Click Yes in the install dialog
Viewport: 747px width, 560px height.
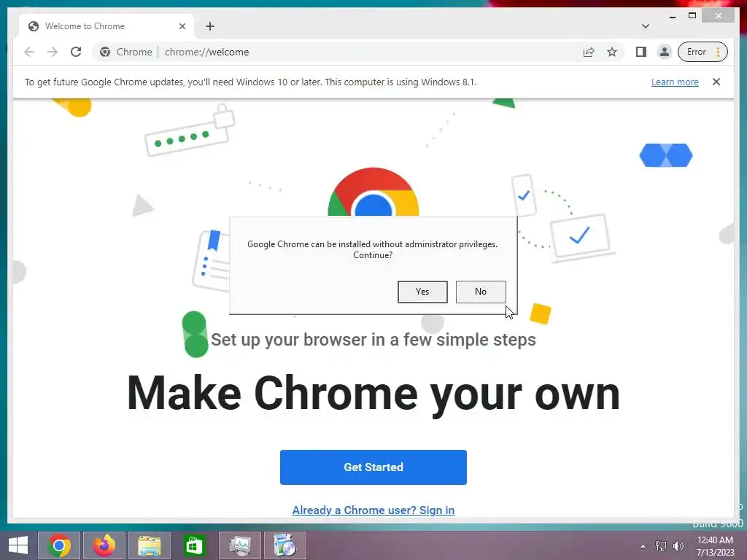422,292
